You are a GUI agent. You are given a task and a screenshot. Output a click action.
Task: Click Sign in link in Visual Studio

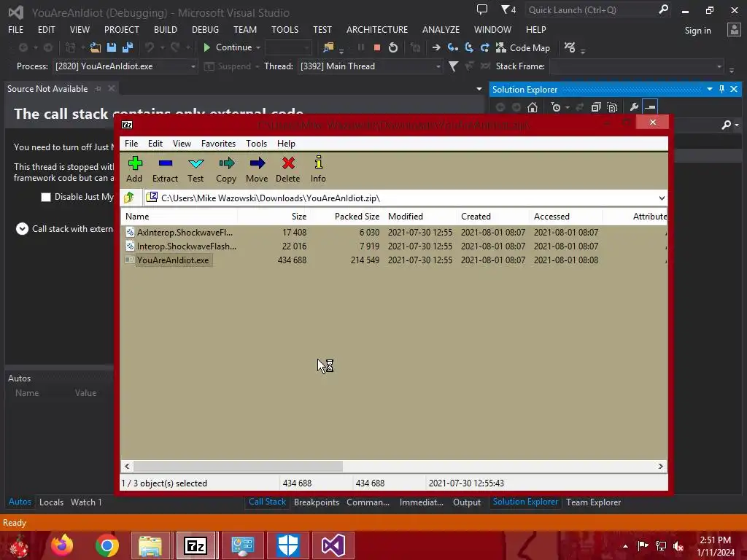697,31
